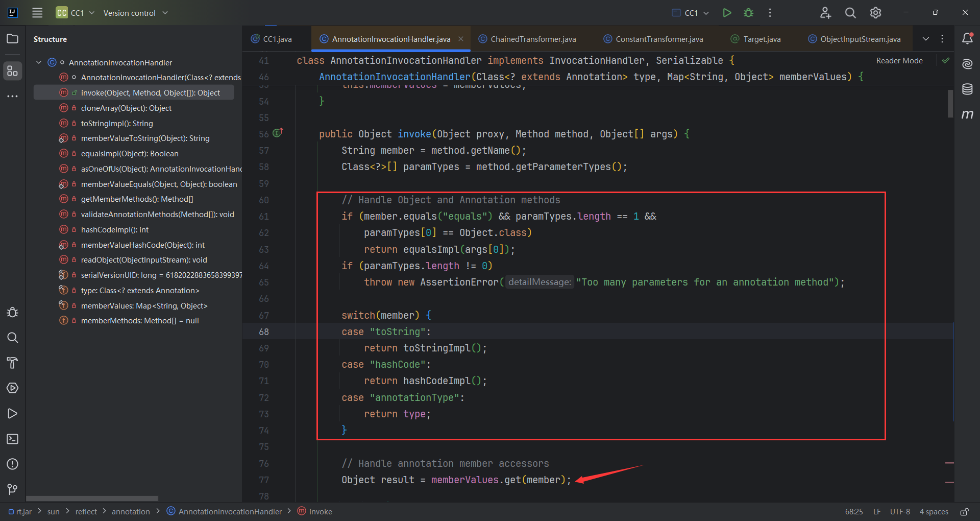Open the Debug tool window bug icon

pyautogui.click(x=12, y=312)
